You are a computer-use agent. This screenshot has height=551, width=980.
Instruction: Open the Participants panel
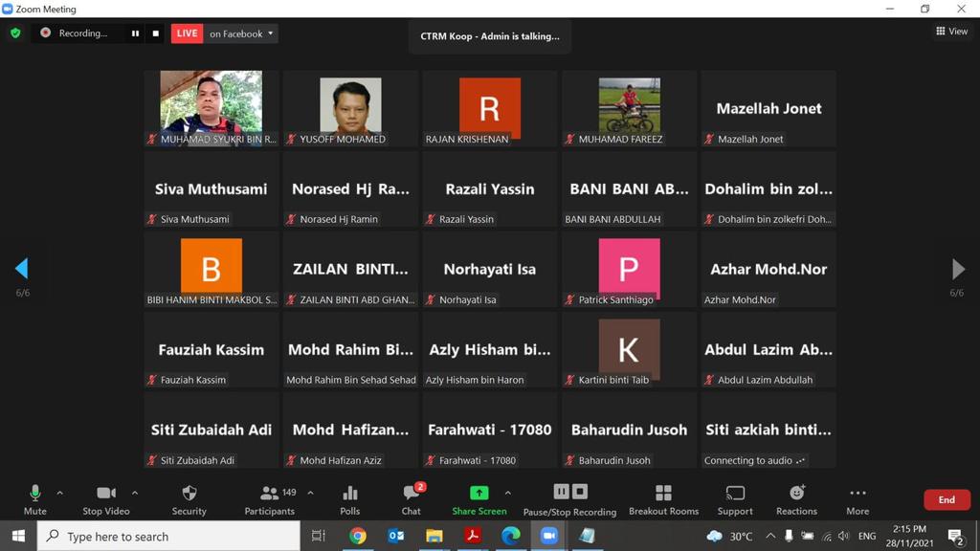(269, 498)
